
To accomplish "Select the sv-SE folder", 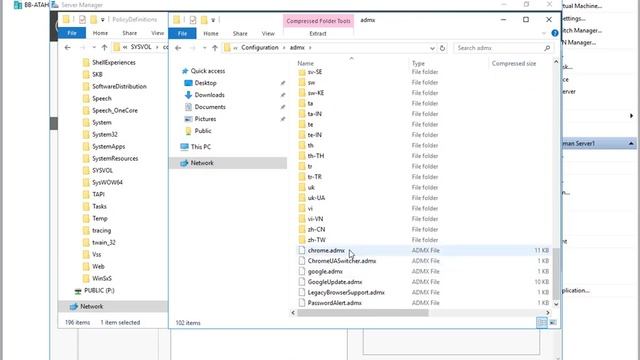I will [315, 72].
